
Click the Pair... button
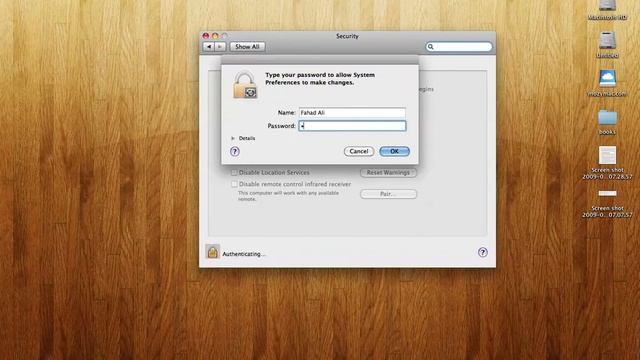(x=388, y=194)
